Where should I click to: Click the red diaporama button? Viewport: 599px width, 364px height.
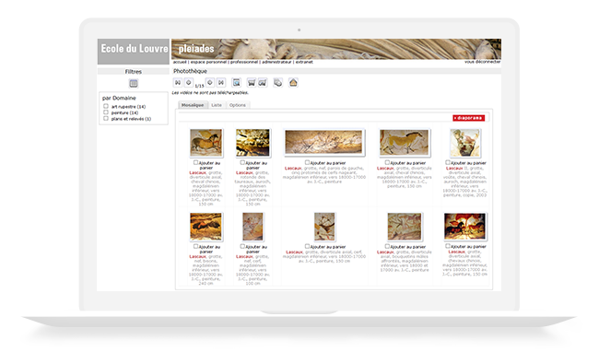click(x=469, y=118)
